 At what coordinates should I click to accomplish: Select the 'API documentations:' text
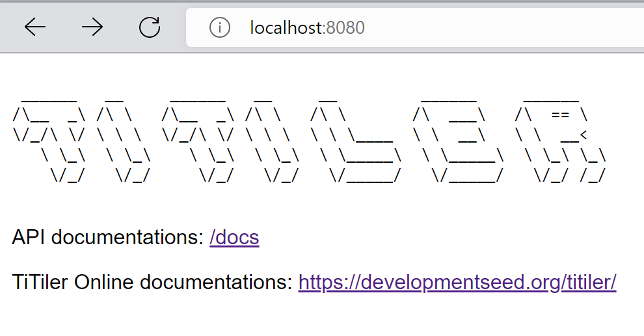click(107, 237)
